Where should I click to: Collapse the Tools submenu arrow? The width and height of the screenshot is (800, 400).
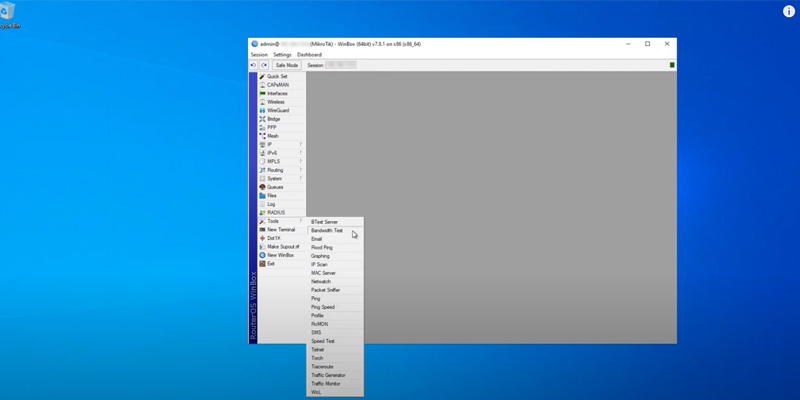[301, 221]
